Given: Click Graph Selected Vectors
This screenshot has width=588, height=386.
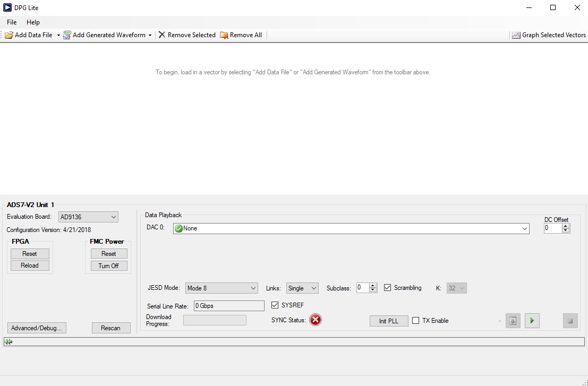Looking at the screenshot, I should (549, 35).
